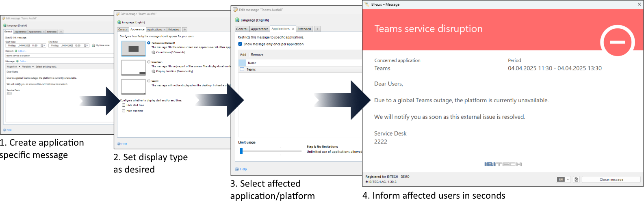
Task: Click the Insertion preview thumbnail
Action: point(133,68)
